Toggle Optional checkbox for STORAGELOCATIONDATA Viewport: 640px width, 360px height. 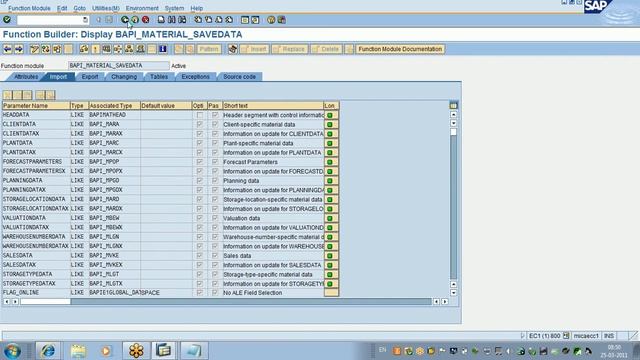pyautogui.click(x=200, y=200)
